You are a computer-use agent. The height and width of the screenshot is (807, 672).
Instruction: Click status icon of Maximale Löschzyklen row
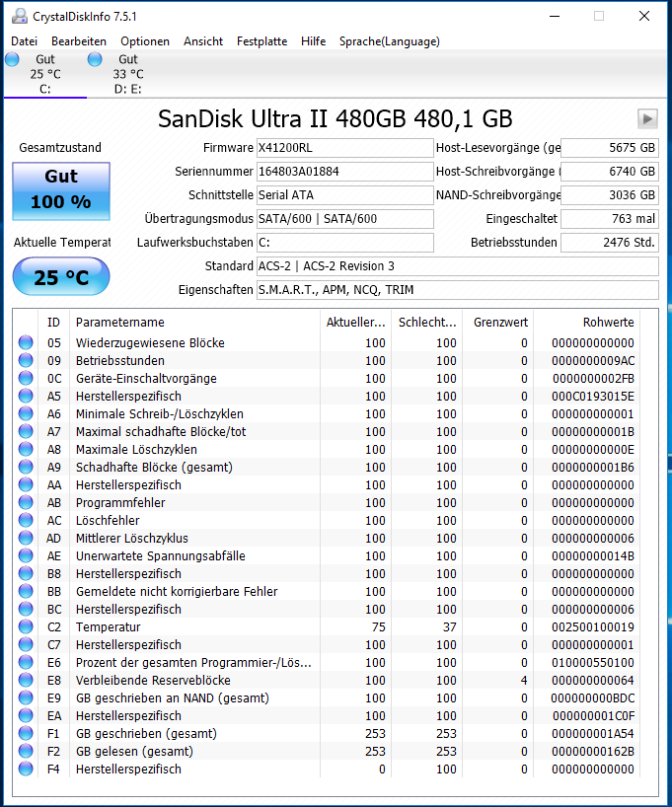(x=26, y=449)
